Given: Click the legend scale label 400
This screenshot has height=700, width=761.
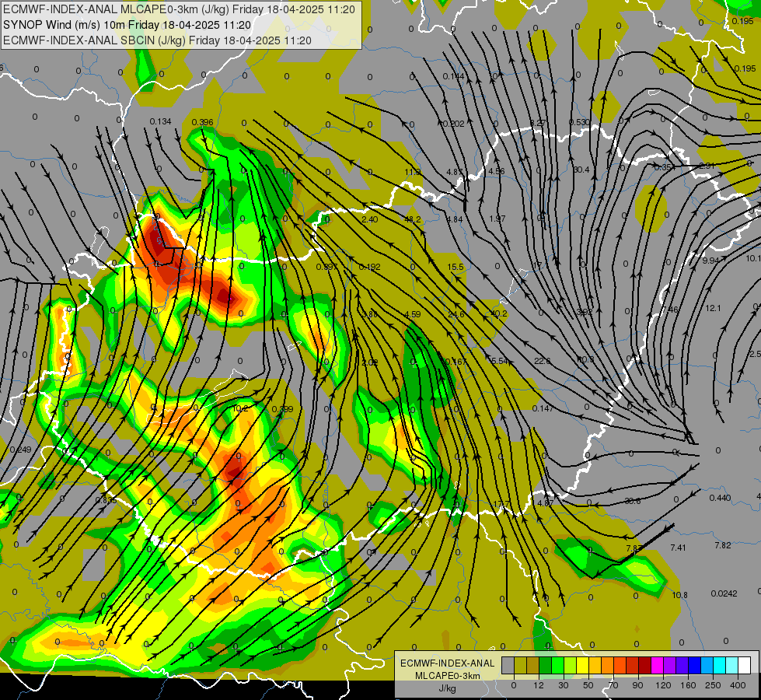Looking at the screenshot, I should pos(738,686).
